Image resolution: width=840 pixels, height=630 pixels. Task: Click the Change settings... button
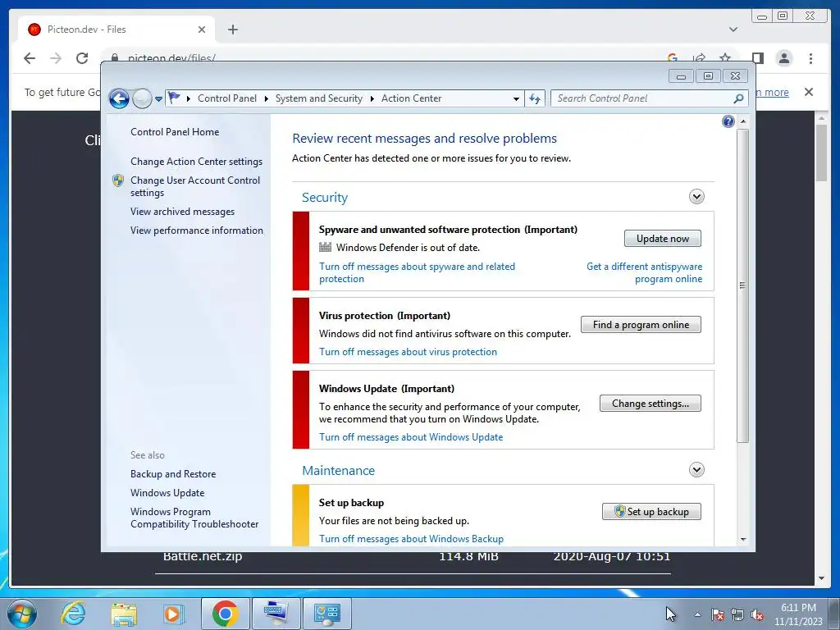(651, 404)
